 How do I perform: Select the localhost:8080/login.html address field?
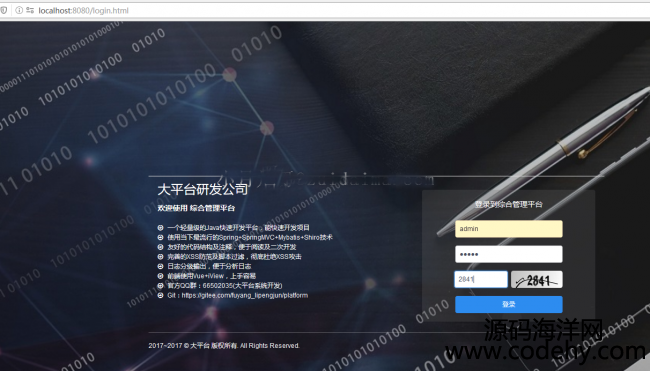click(x=83, y=11)
